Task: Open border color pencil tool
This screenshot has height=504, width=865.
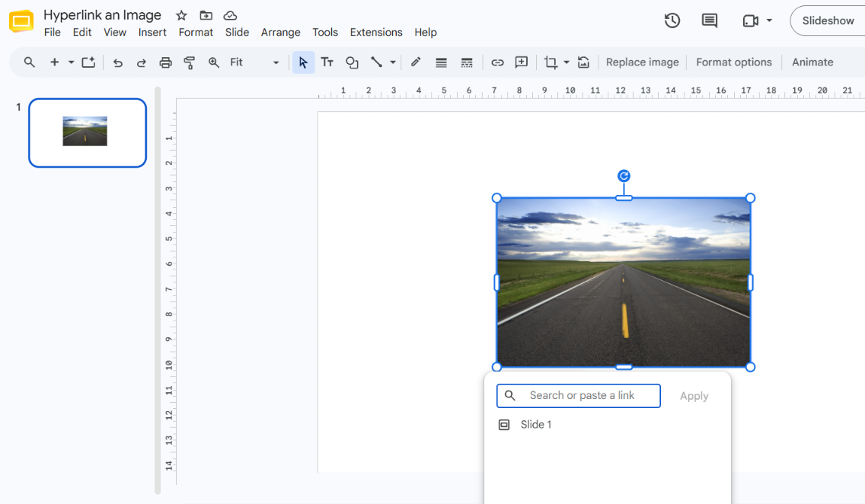Action: click(416, 62)
